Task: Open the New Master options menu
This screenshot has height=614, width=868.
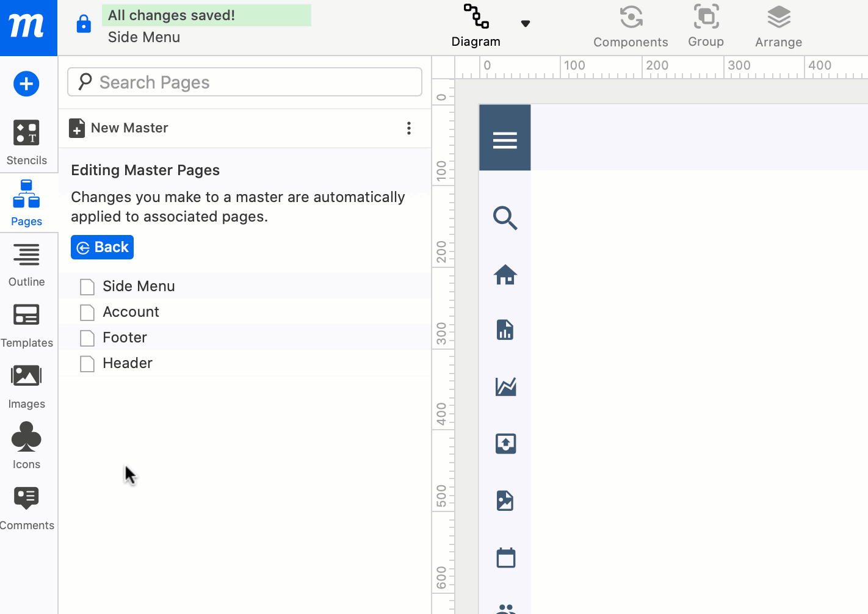Action: 409,128
